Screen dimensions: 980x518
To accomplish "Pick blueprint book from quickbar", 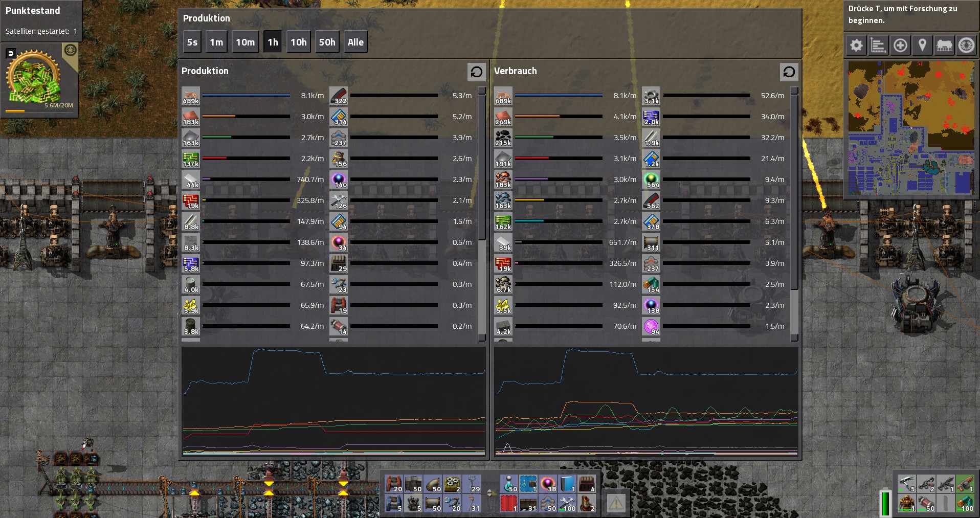I will (567, 483).
